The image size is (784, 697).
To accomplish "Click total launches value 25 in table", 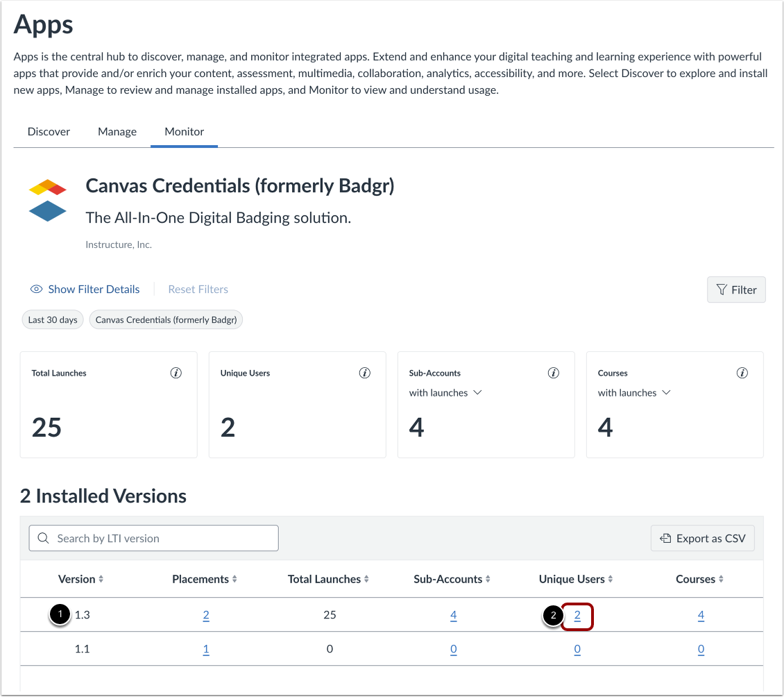I will [x=330, y=615].
